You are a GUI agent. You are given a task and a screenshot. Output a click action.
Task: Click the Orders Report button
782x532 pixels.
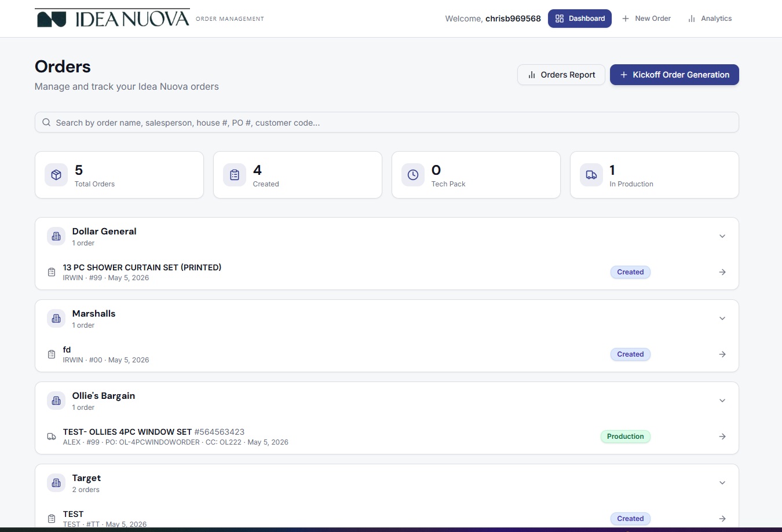[x=561, y=75]
